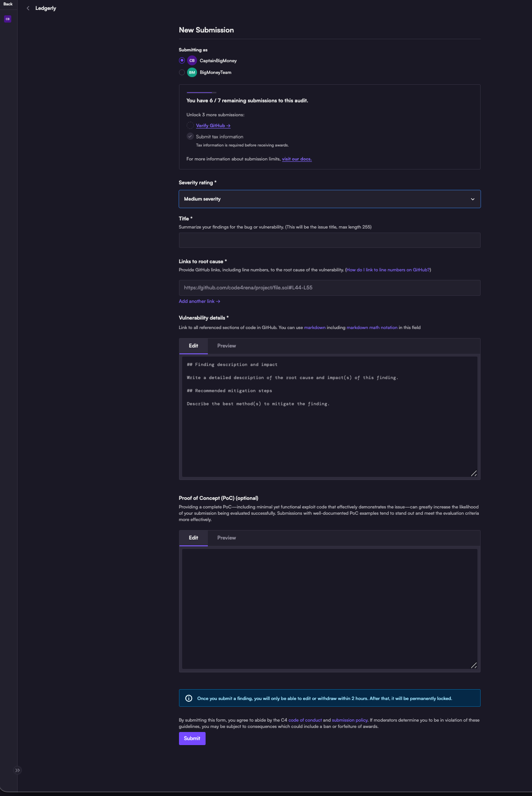
Task: Click the CaptainBigMoney avatar badge
Action: 192,60
